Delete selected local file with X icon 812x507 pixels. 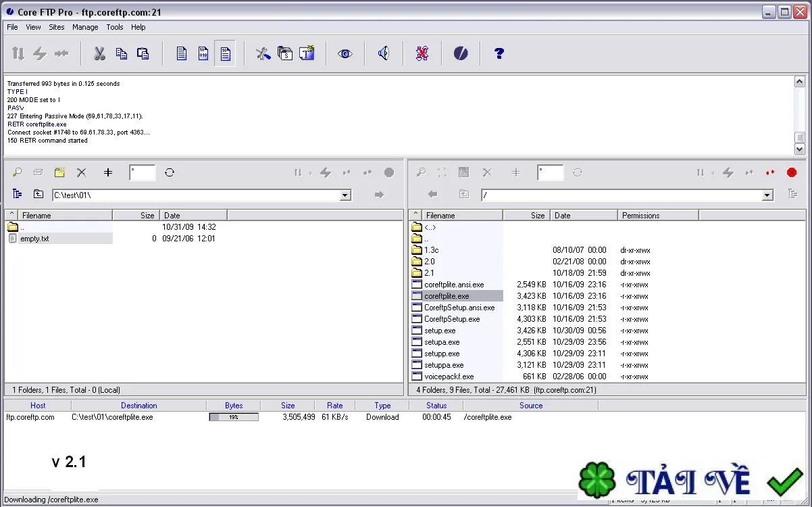(82, 173)
